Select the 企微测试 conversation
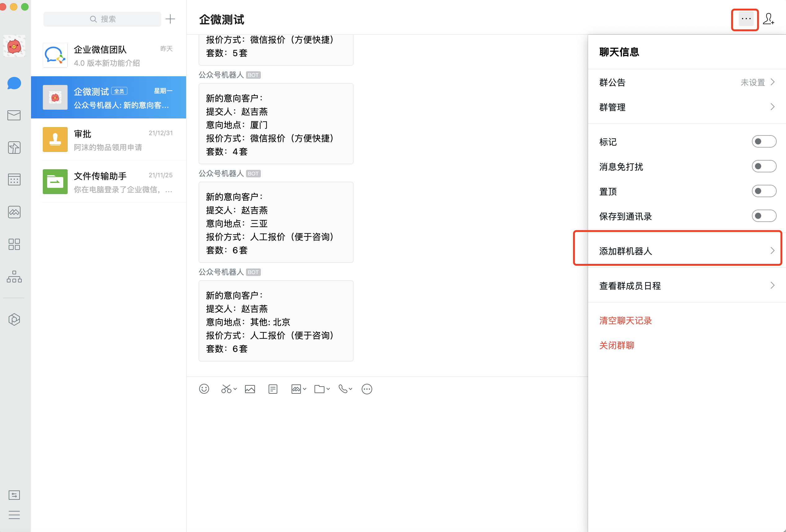Screen dimensions: 786x532 click(109, 97)
